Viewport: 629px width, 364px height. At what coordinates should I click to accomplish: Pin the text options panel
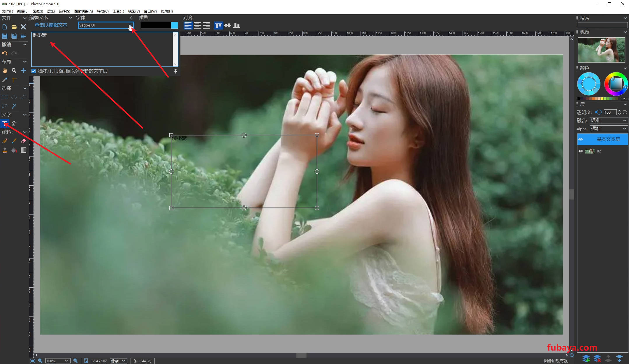click(x=175, y=71)
